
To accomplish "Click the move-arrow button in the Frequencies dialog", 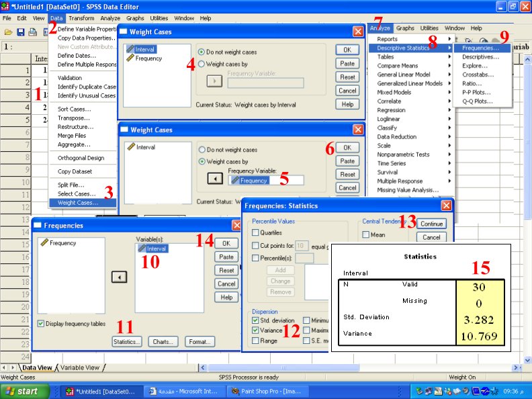I will click(x=119, y=277).
